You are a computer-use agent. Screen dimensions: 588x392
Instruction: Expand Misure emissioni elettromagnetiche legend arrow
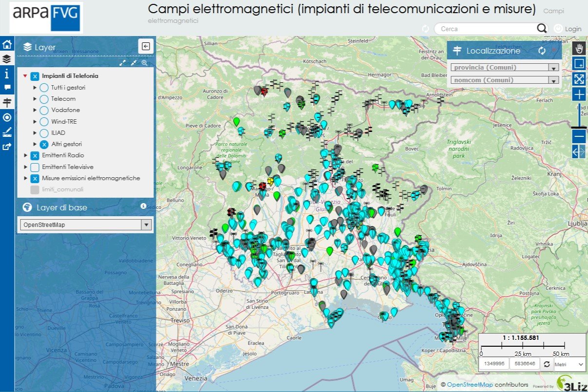pyautogui.click(x=25, y=178)
